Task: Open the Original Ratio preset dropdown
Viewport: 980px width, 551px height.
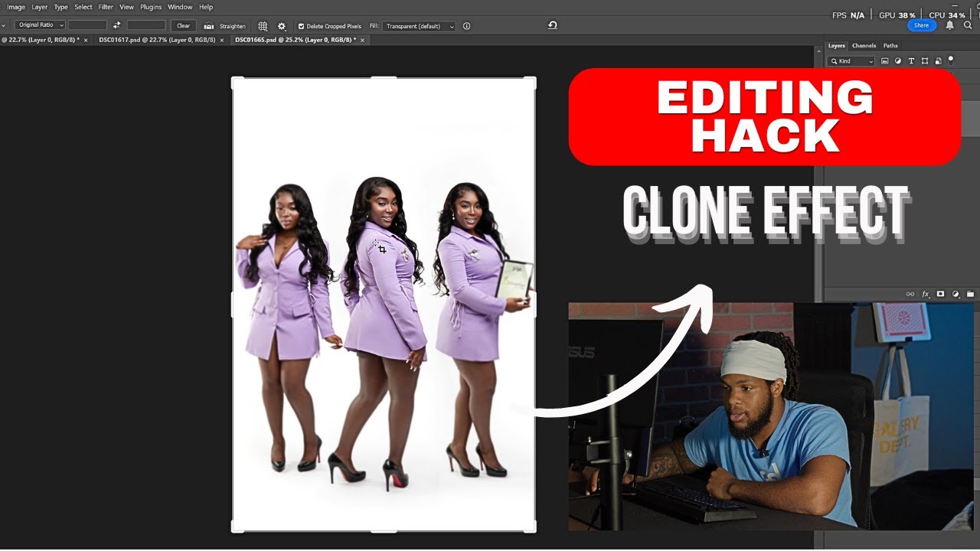Action: pos(40,25)
